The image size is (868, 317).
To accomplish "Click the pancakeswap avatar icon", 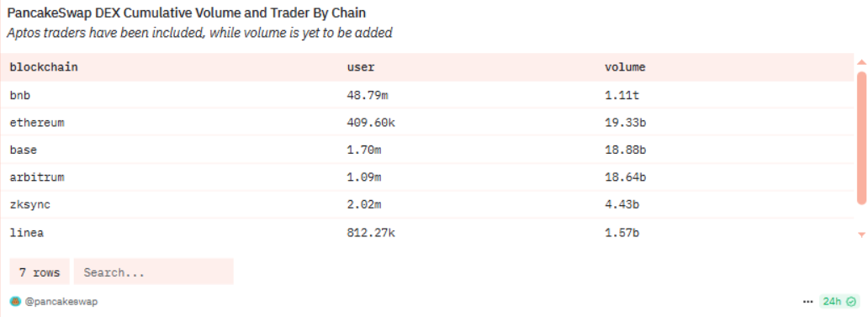I will coord(15,302).
